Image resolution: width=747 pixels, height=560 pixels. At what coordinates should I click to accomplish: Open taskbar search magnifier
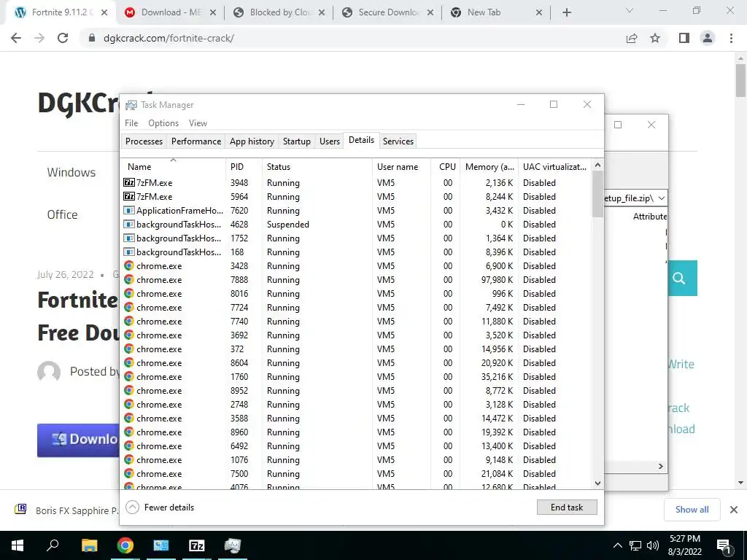point(53,545)
